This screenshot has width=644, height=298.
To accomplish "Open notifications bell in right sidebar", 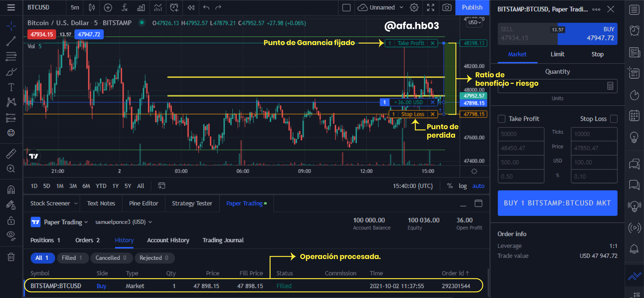I will point(634,249).
